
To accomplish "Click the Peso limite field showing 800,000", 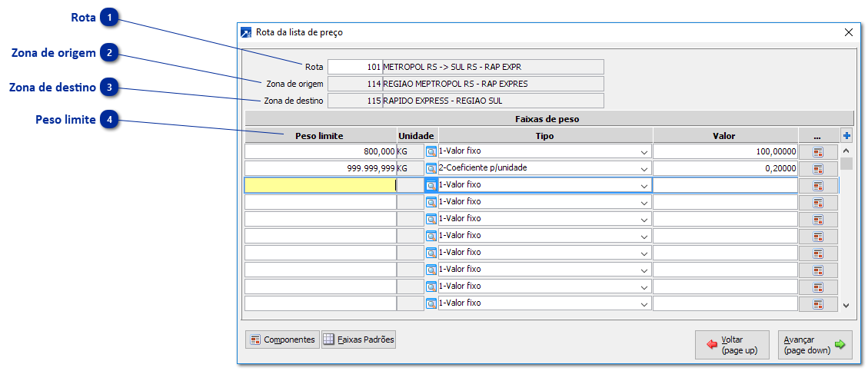I will (x=321, y=151).
